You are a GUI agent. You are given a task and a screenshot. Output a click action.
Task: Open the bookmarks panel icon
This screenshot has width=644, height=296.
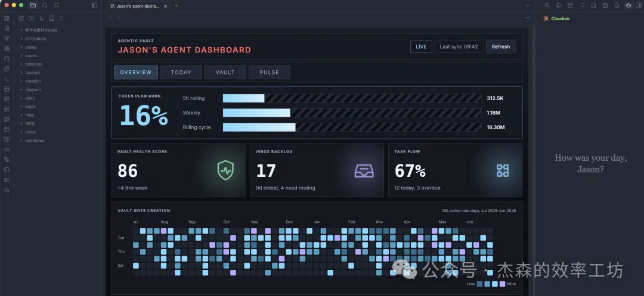point(56,5)
